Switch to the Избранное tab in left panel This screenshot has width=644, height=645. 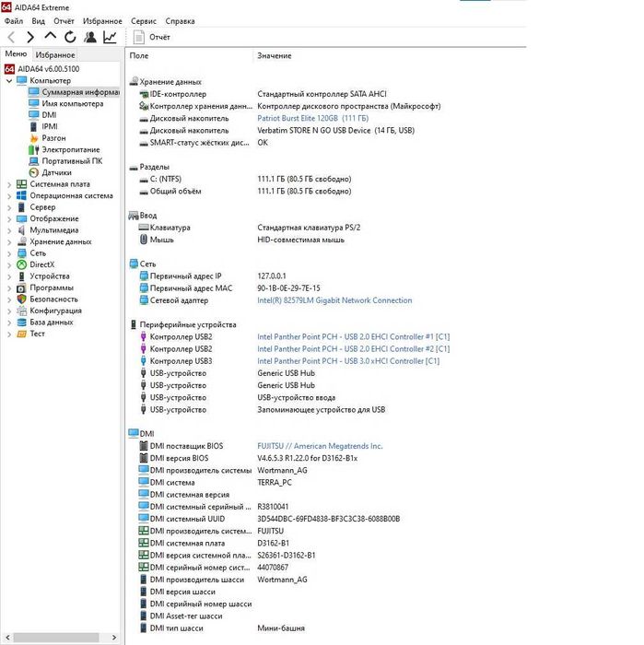(x=55, y=54)
